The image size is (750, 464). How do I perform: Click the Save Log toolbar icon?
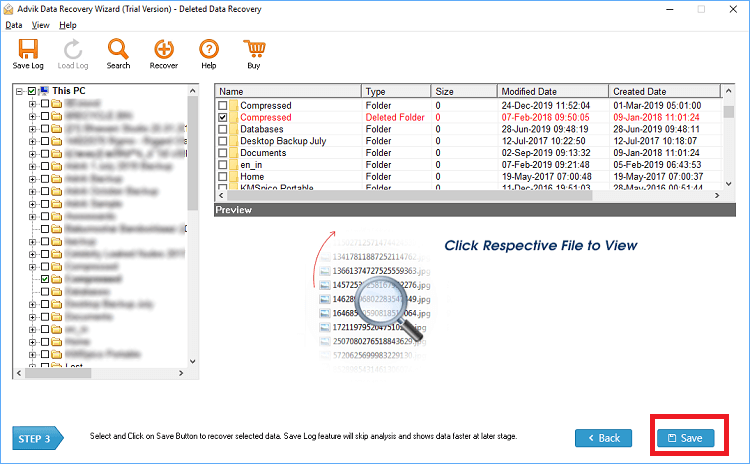(28, 49)
